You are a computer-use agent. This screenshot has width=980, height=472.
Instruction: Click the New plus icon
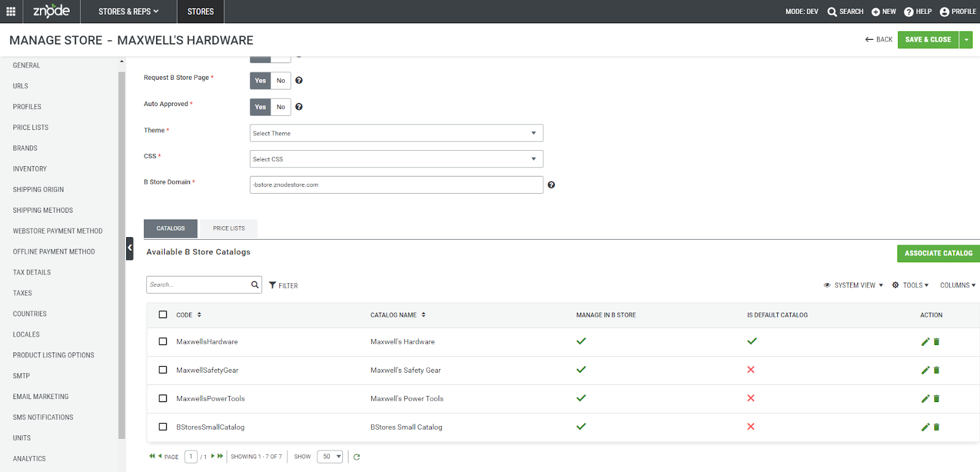point(876,12)
